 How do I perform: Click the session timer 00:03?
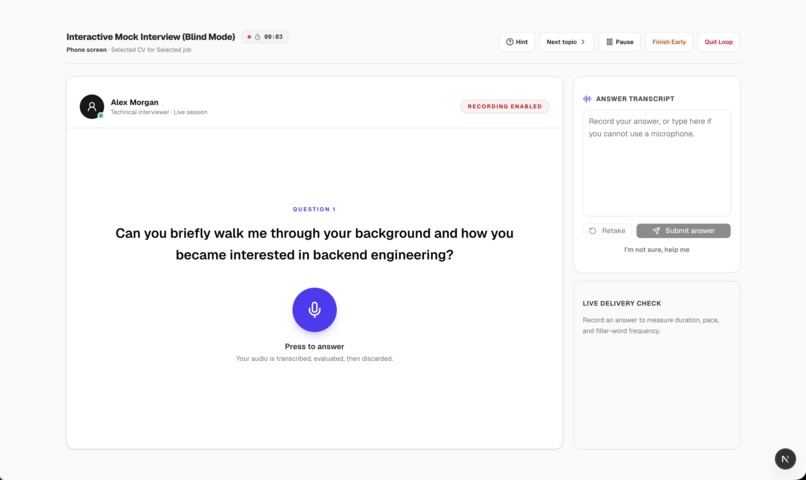pyautogui.click(x=265, y=37)
